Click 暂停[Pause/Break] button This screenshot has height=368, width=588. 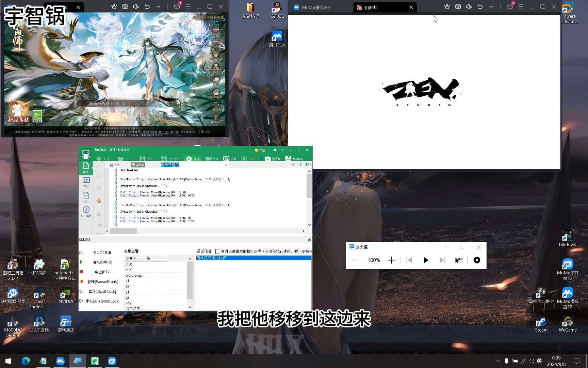pyautogui.click(x=102, y=281)
